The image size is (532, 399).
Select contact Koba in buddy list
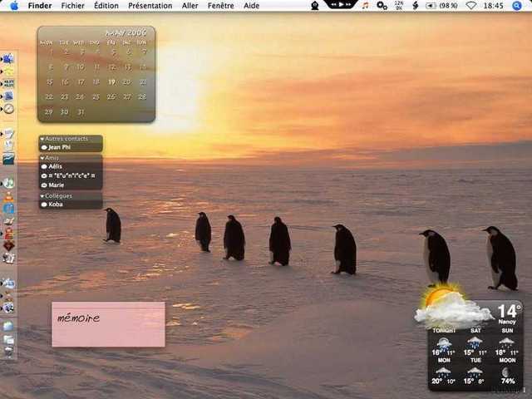(x=56, y=204)
